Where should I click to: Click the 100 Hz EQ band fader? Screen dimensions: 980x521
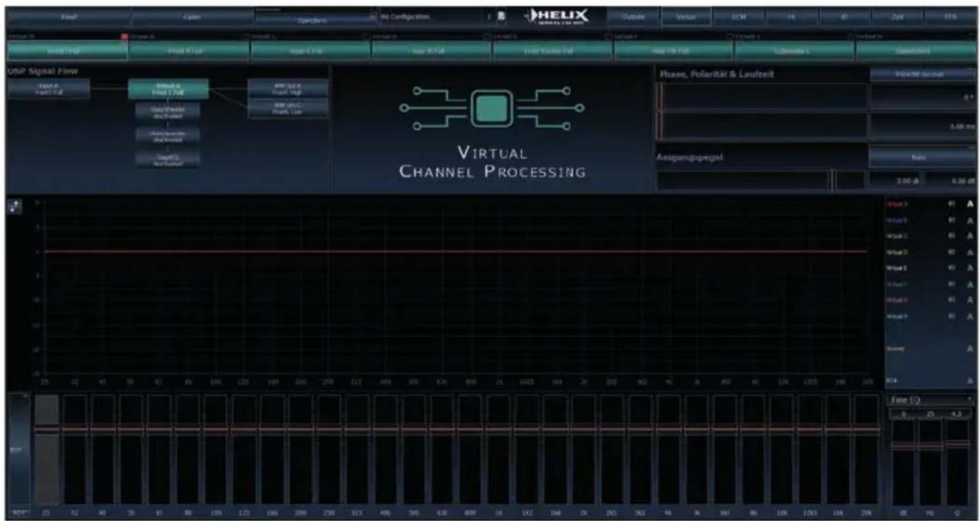pyautogui.click(x=216, y=449)
